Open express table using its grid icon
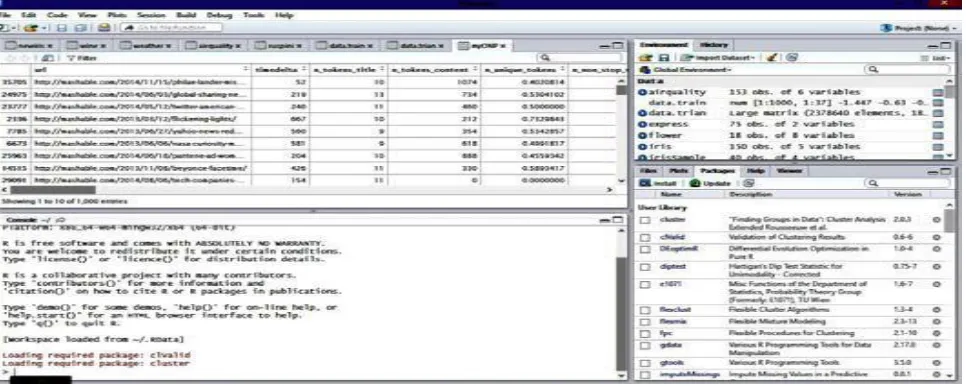Viewport: 966px width, 386px height. [938, 125]
